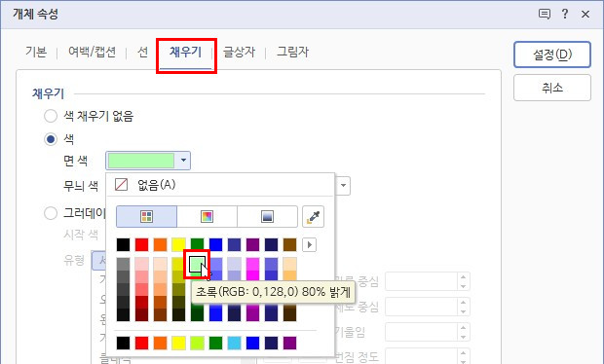
Task: Pick lime green in the bottom color row
Action: tap(197, 343)
